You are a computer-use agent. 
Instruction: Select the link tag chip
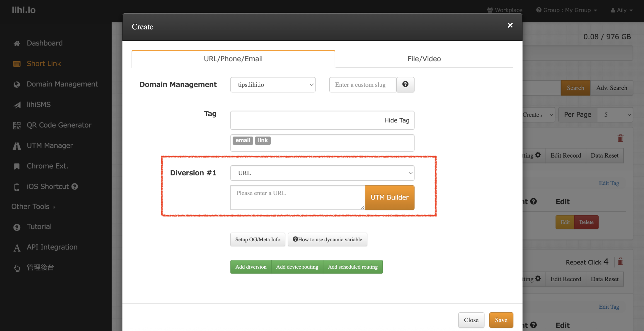tap(263, 140)
